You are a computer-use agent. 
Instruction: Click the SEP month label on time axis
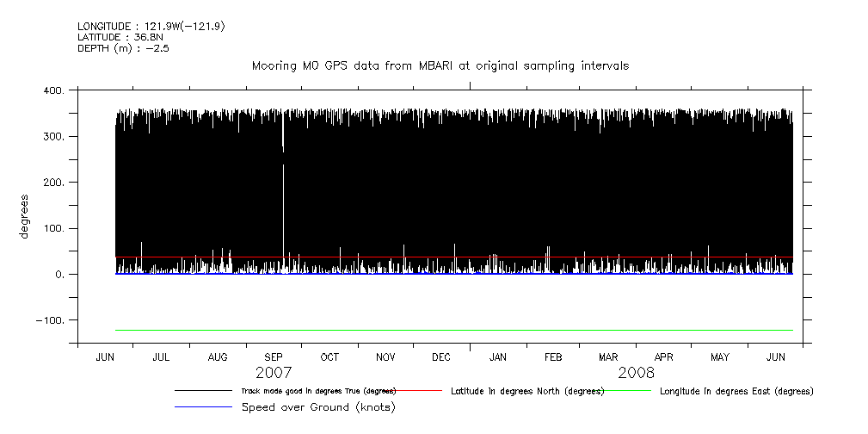click(x=274, y=357)
